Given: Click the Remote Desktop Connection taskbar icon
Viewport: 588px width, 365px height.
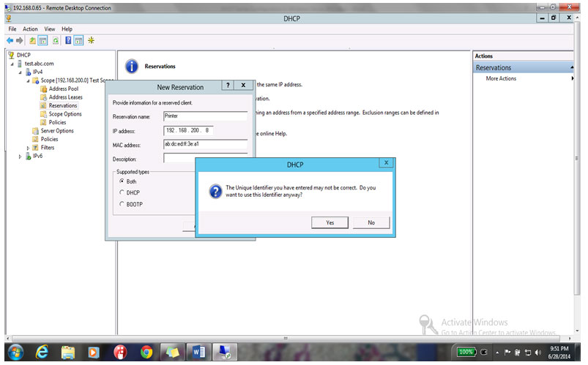Looking at the screenshot, I should point(225,352).
